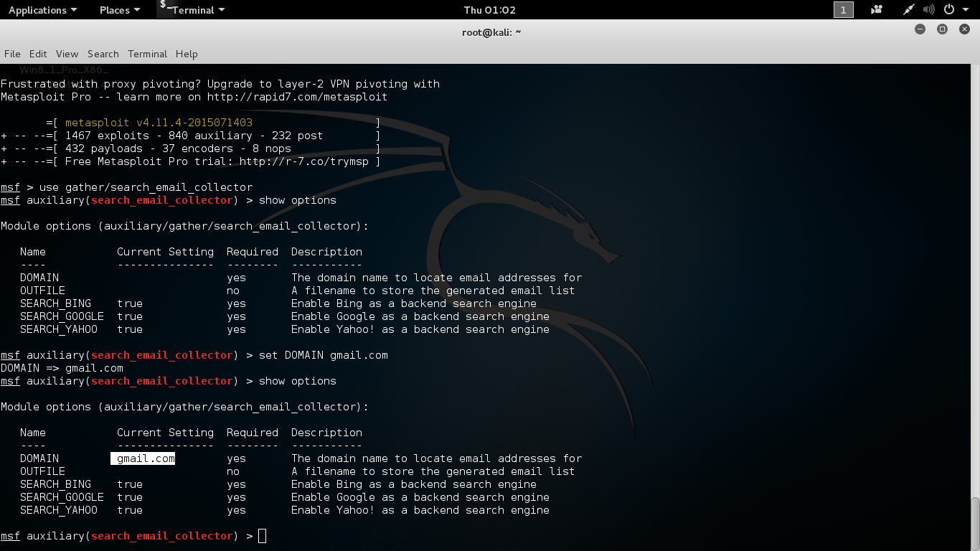Click the cable connector icon in system tray

coord(908,9)
